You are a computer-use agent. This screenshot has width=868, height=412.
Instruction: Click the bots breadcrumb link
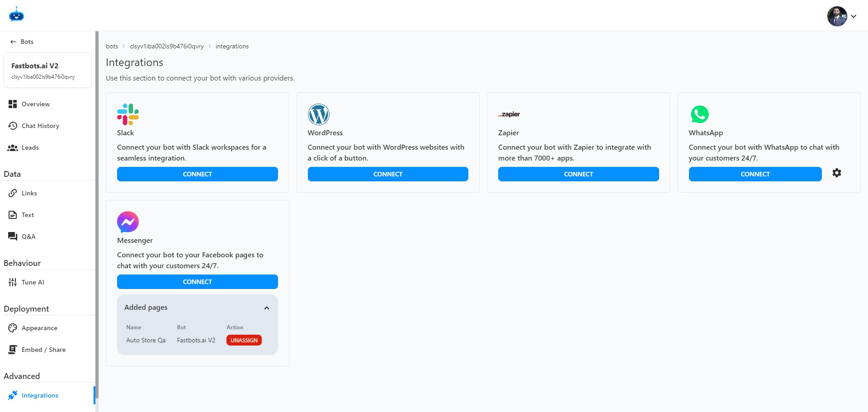point(112,46)
